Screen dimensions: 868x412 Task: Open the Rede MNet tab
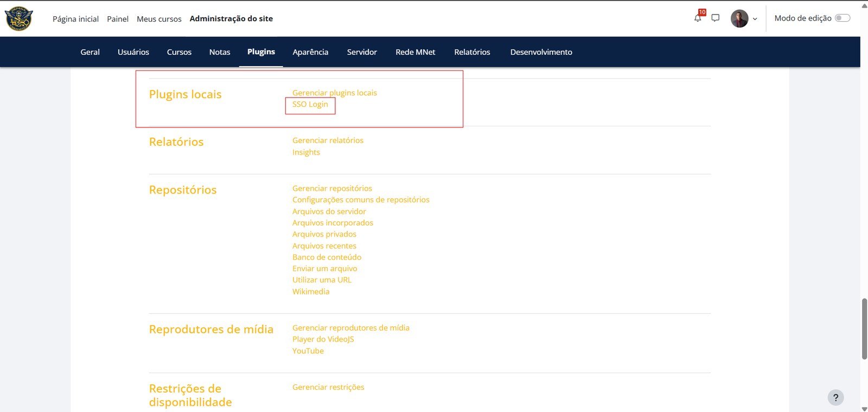point(416,52)
